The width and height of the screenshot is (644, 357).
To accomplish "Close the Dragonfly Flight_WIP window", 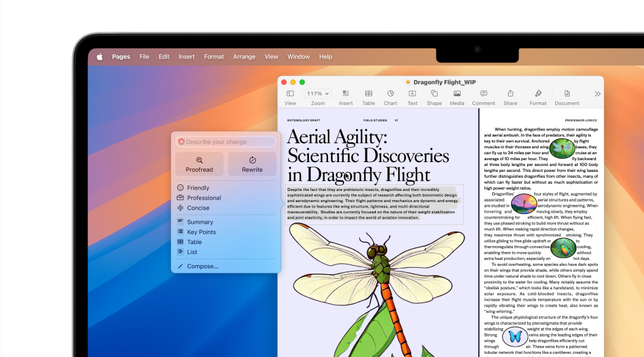I will pyautogui.click(x=284, y=82).
